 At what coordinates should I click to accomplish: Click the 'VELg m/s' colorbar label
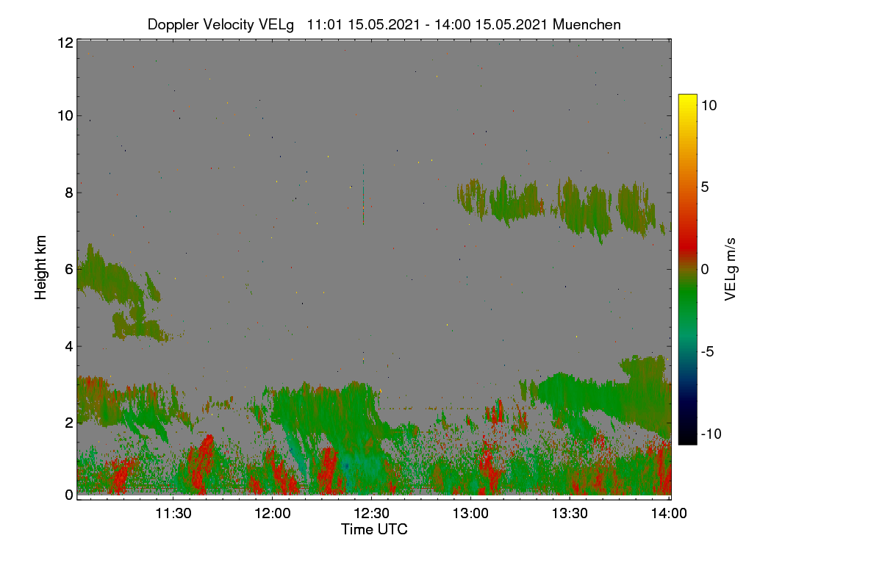[731, 269]
